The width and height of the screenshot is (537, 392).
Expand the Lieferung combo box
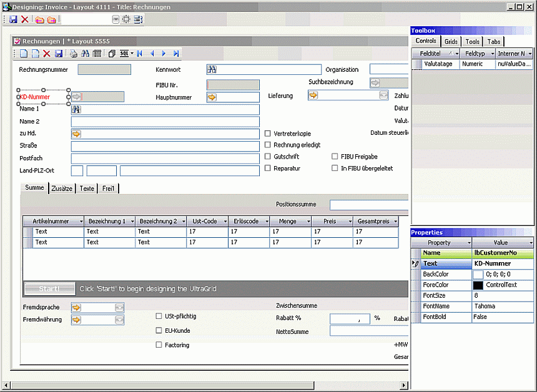pos(383,96)
